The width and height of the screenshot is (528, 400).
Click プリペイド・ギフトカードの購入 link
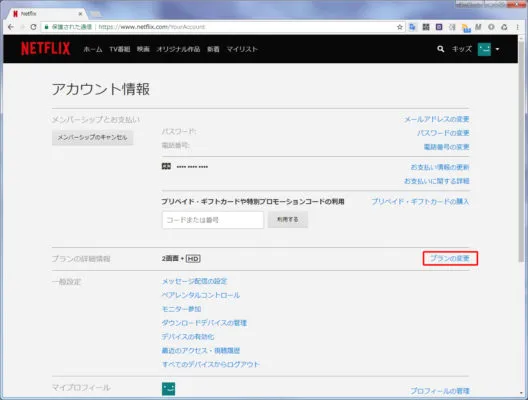[420, 201]
